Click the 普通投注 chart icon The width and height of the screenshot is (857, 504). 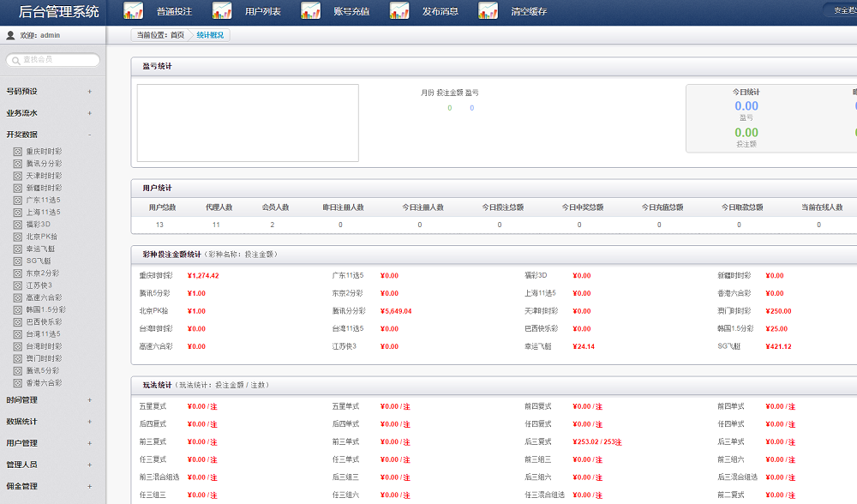coord(133,11)
